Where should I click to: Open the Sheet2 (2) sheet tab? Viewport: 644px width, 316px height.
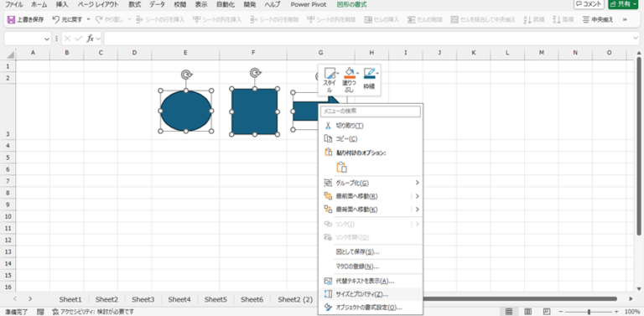(295, 299)
